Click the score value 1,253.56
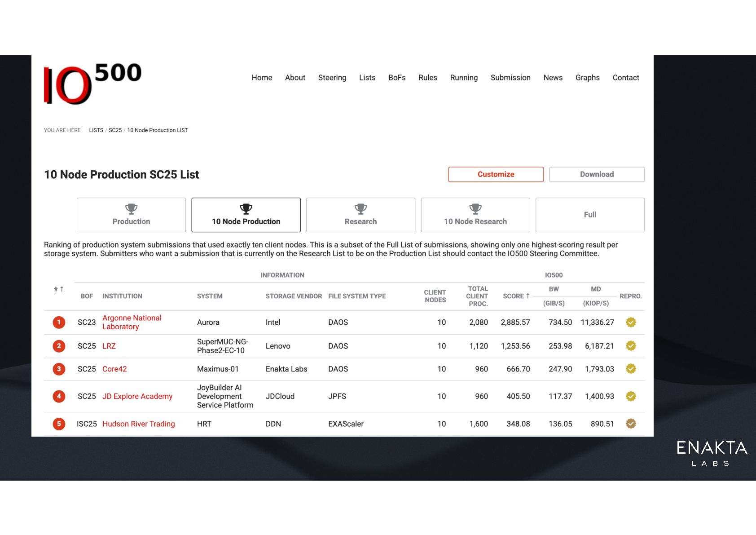The width and height of the screenshot is (756, 535). click(515, 346)
